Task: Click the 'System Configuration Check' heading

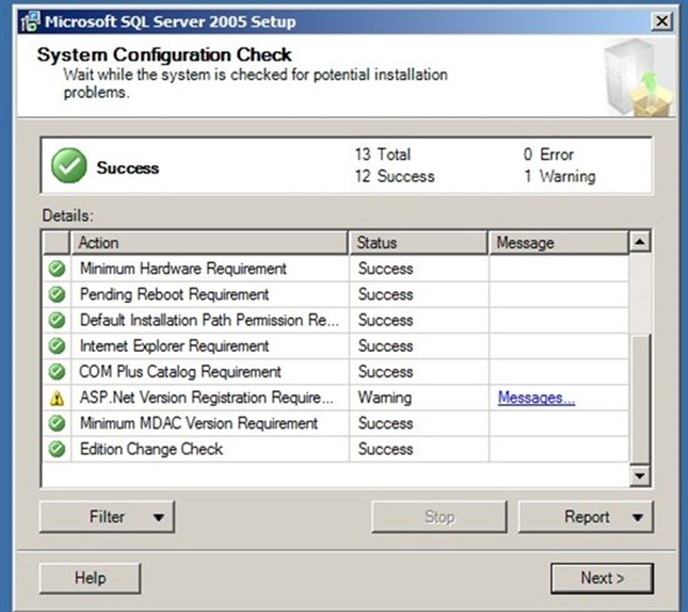Action: (164, 55)
